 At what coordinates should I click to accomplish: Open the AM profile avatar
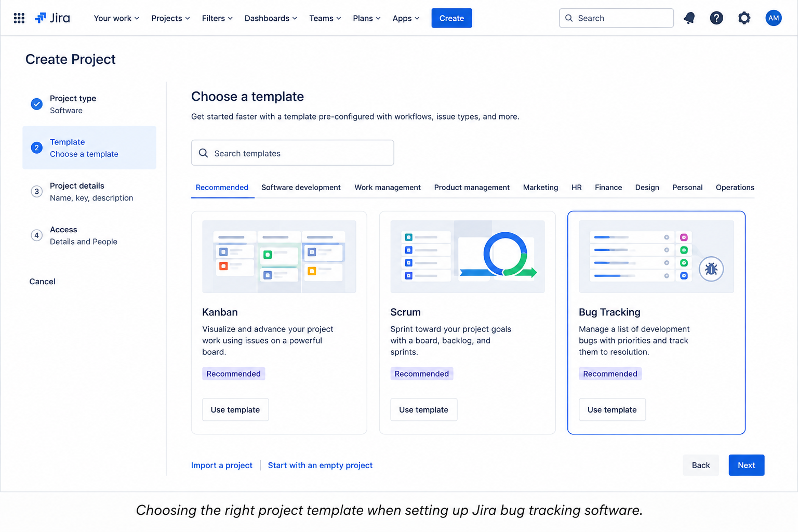pyautogui.click(x=774, y=18)
